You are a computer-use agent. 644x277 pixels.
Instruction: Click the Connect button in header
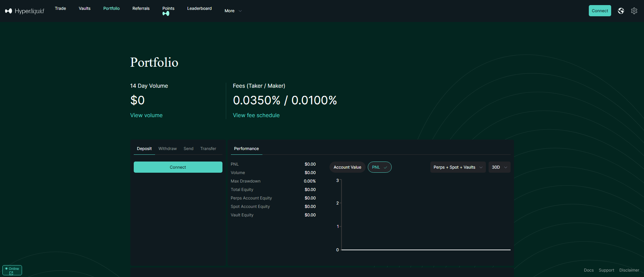pyautogui.click(x=600, y=11)
